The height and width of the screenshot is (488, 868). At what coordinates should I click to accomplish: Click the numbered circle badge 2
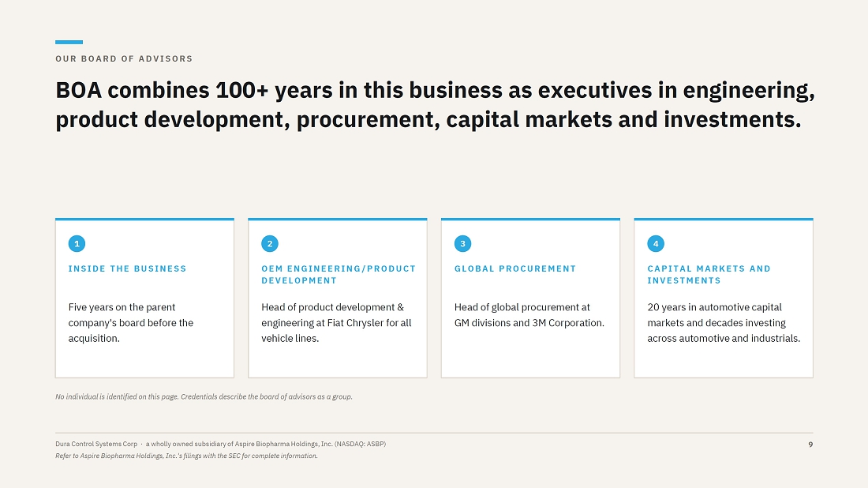[x=270, y=244]
